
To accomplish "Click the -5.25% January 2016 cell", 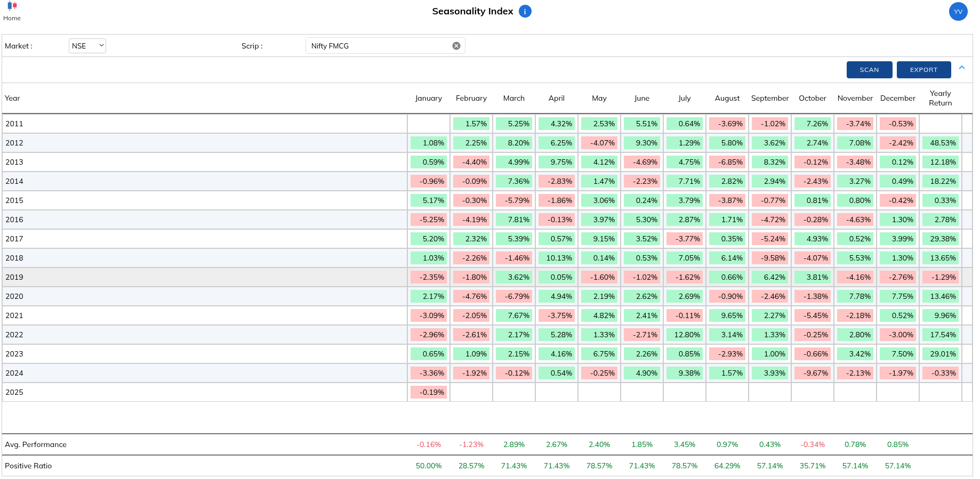I will tap(429, 220).
